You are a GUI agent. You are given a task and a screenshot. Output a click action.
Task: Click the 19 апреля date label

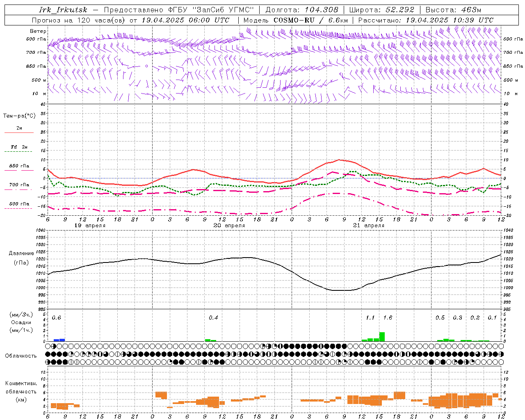click(x=90, y=226)
